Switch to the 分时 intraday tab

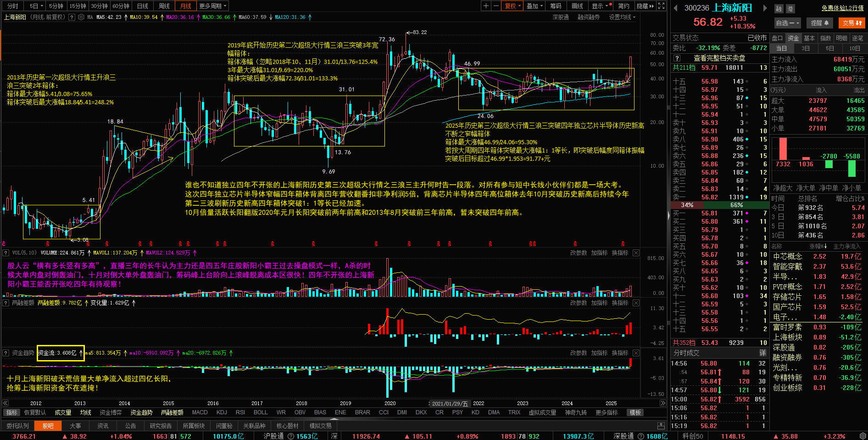pos(13,6)
